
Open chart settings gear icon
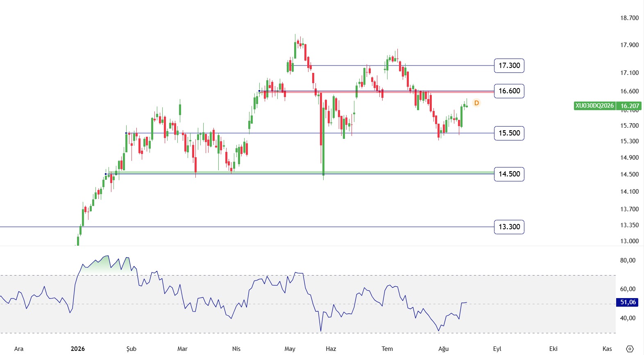630,349
